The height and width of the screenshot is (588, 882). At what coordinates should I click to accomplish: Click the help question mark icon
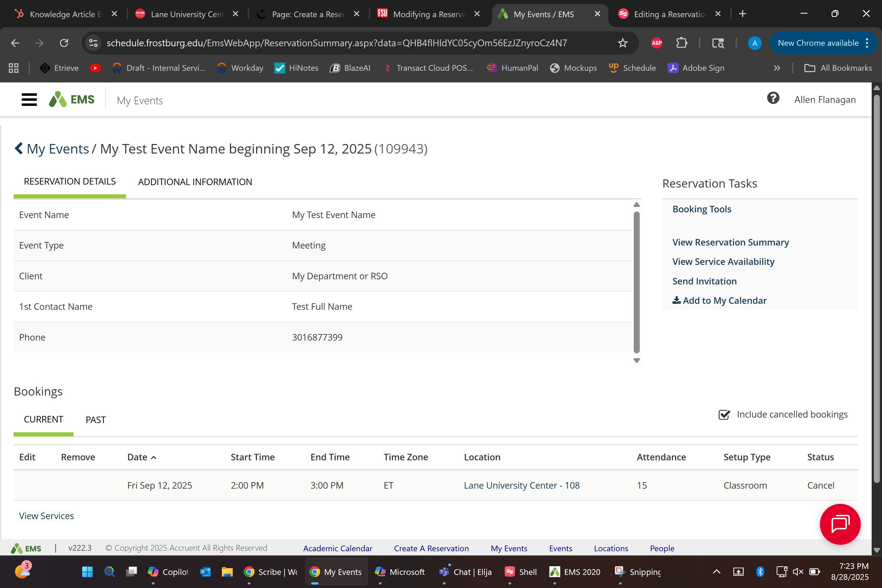tap(773, 99)
